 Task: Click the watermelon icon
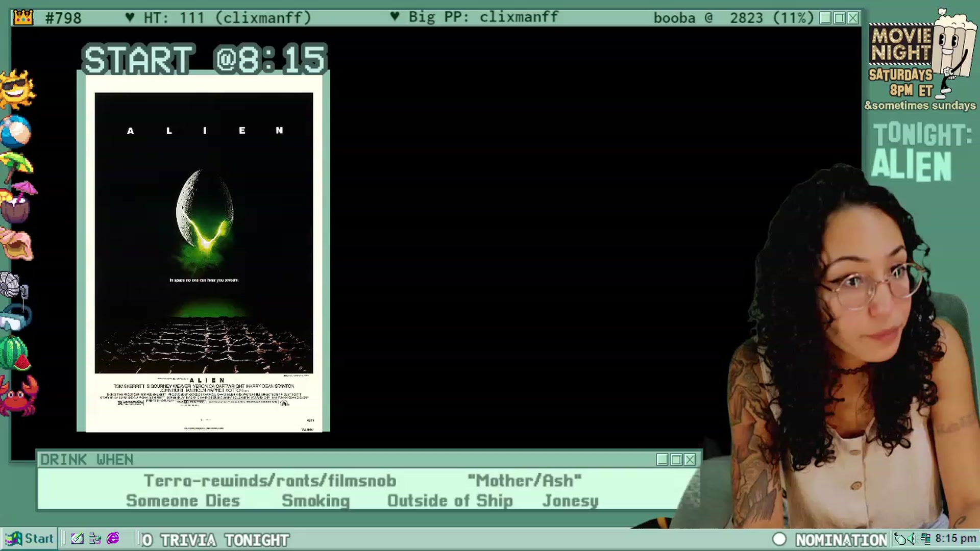click(x=15, y=354)
